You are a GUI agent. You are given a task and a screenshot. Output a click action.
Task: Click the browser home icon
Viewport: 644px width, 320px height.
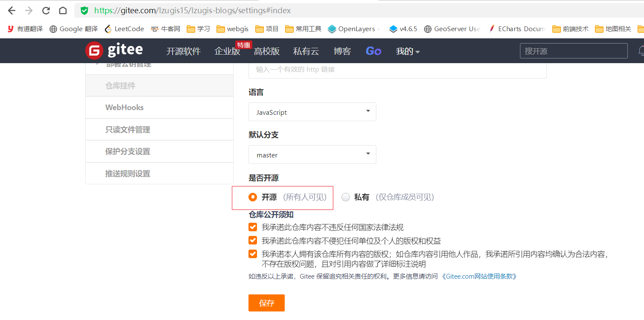63,10
